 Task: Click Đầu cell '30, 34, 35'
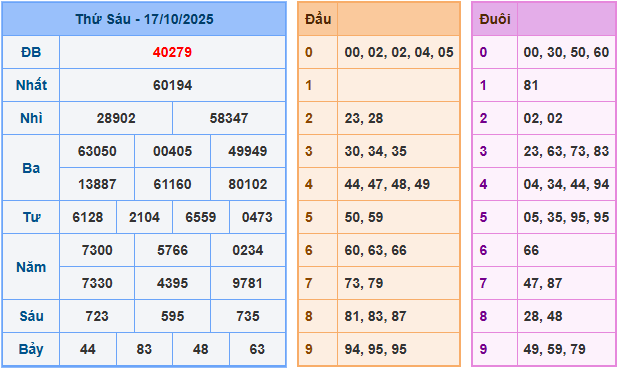(375, 151)
